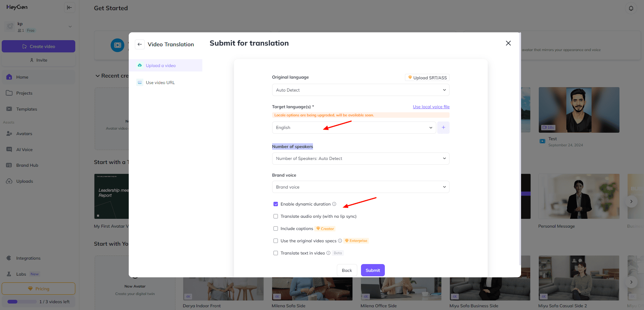Expand the English target language dropdown
Viewport: 644px width, 310px height.
click(354, 128)
